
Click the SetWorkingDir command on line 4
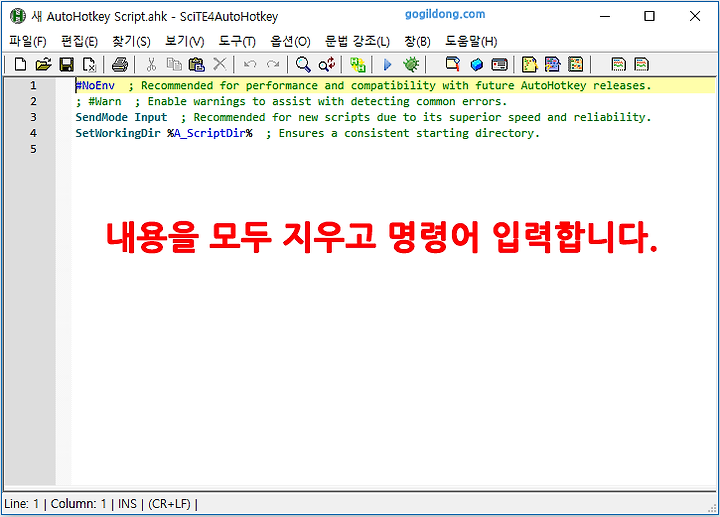click(x=118, y=133)
